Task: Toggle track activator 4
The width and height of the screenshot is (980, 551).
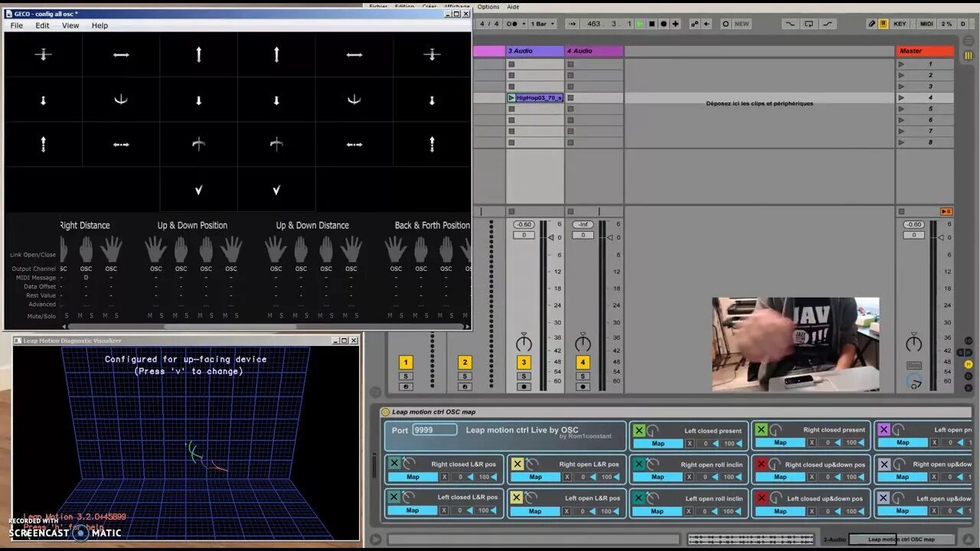Action: (583, 363)
